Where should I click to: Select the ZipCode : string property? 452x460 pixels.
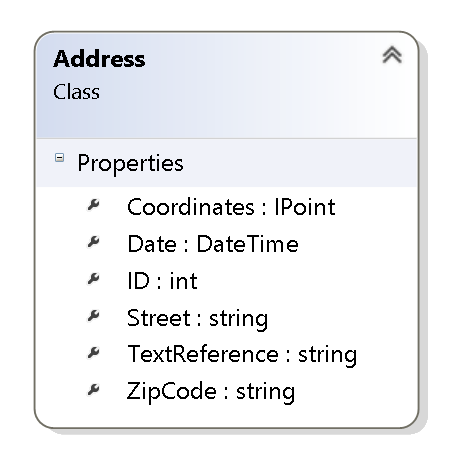(x=211, y=392)
